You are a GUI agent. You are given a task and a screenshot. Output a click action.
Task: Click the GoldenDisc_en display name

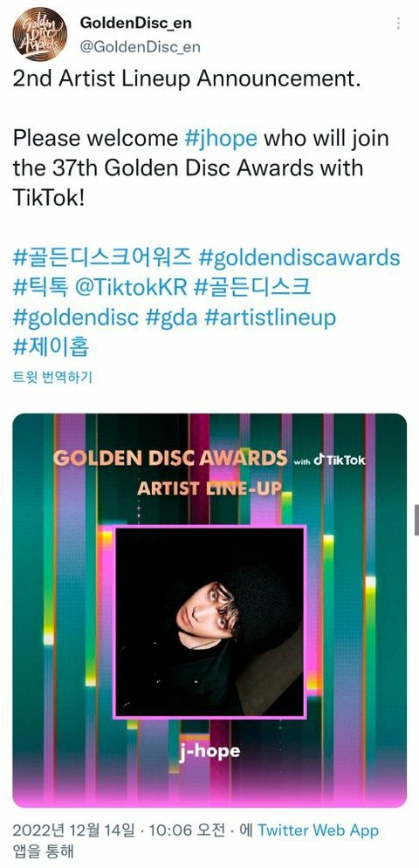136,23
